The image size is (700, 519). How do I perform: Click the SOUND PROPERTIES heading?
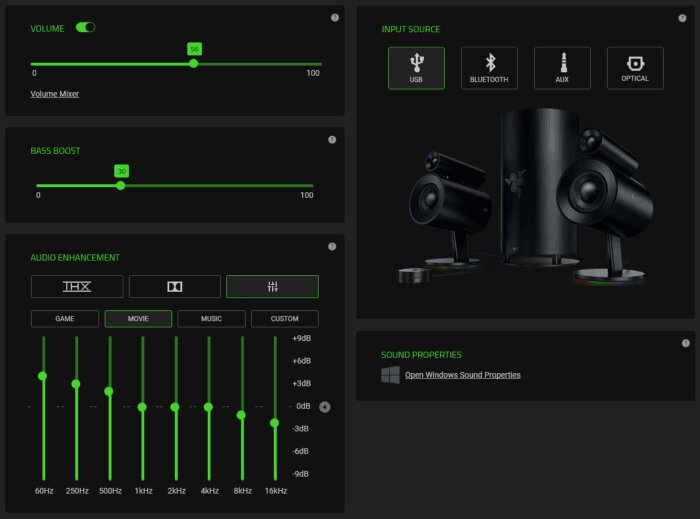click(421, 355)
